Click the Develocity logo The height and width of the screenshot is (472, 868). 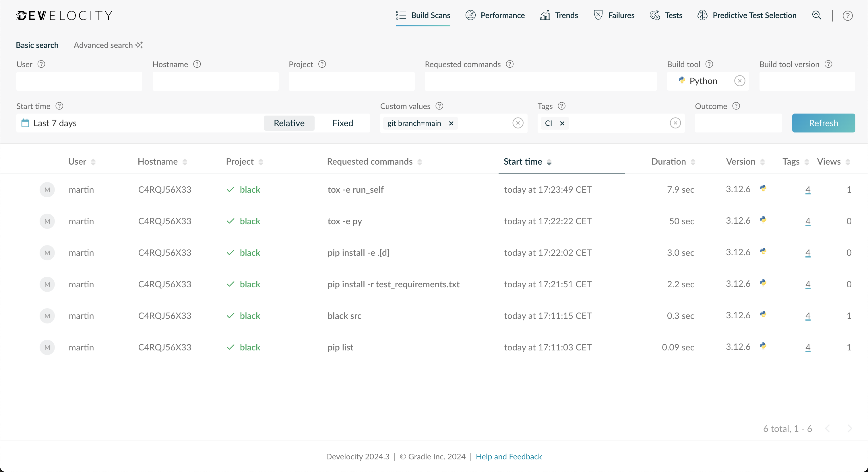[x=64, y=15]
